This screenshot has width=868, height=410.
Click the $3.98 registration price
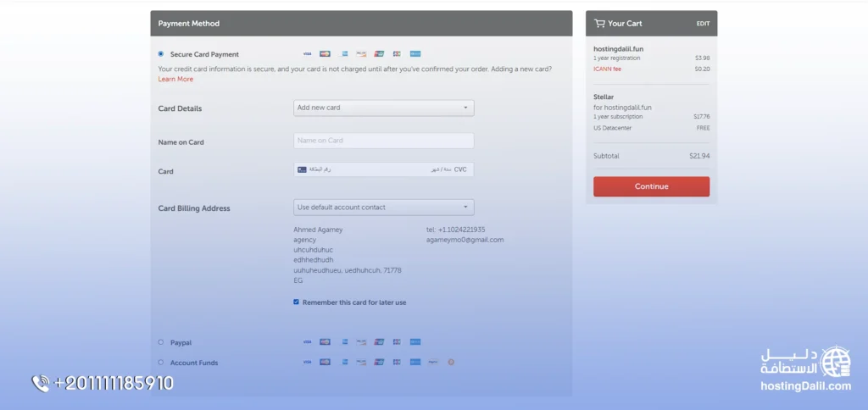point(703,58)
